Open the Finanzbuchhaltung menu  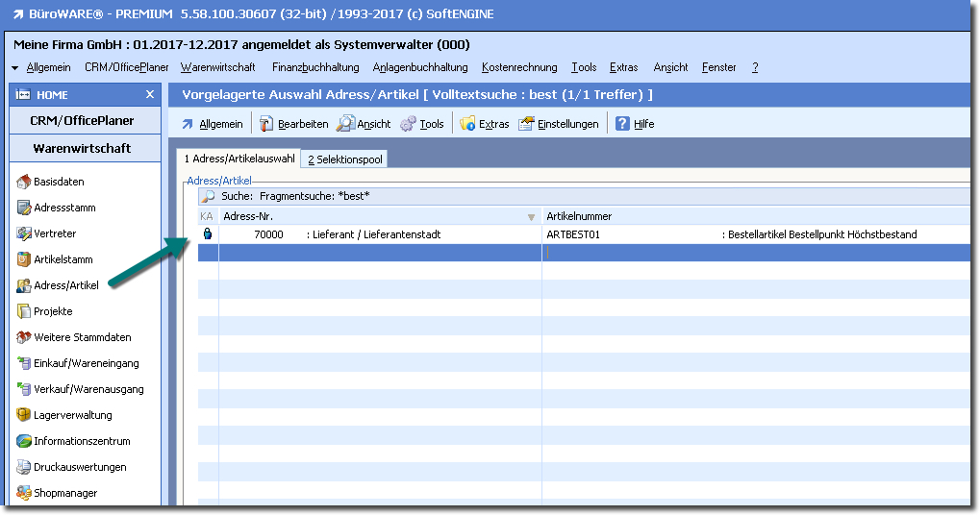315,67
